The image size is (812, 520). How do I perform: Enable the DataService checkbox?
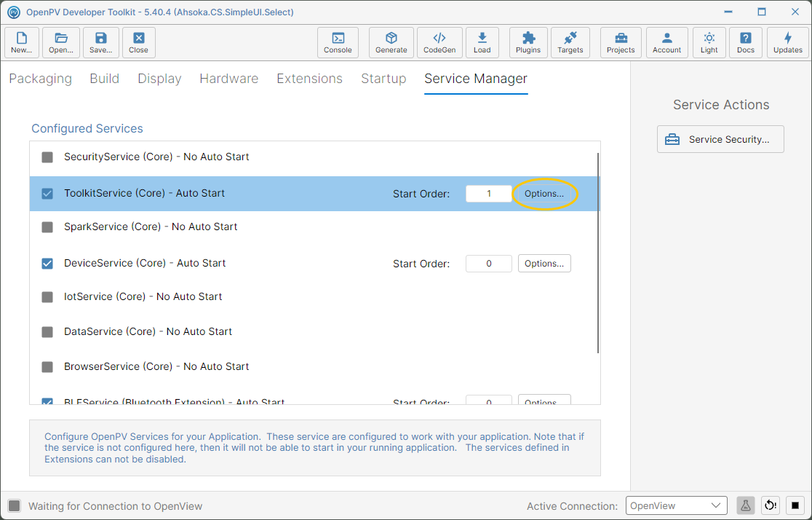(x=47, y=332)
